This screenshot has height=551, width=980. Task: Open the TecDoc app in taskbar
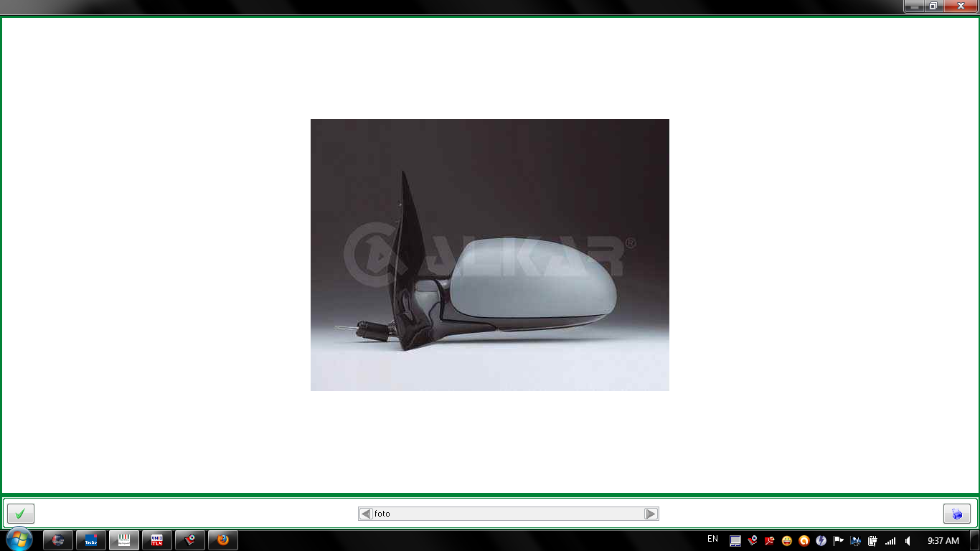tap(91, 540)
